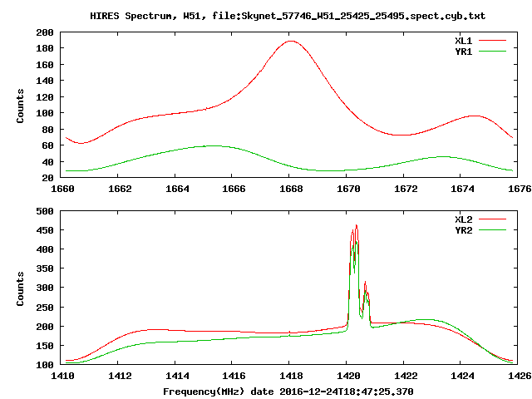Select the XL1 legend label

click(x=464, y=41)
